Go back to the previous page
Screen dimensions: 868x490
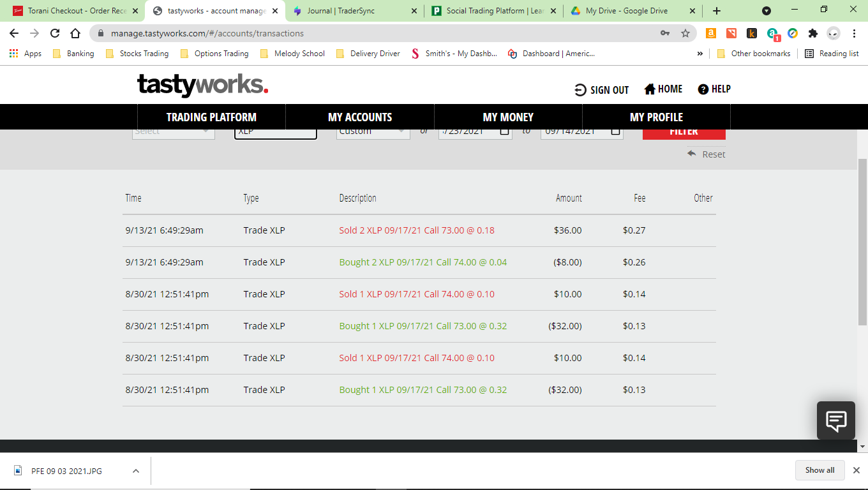click(14, 33)
